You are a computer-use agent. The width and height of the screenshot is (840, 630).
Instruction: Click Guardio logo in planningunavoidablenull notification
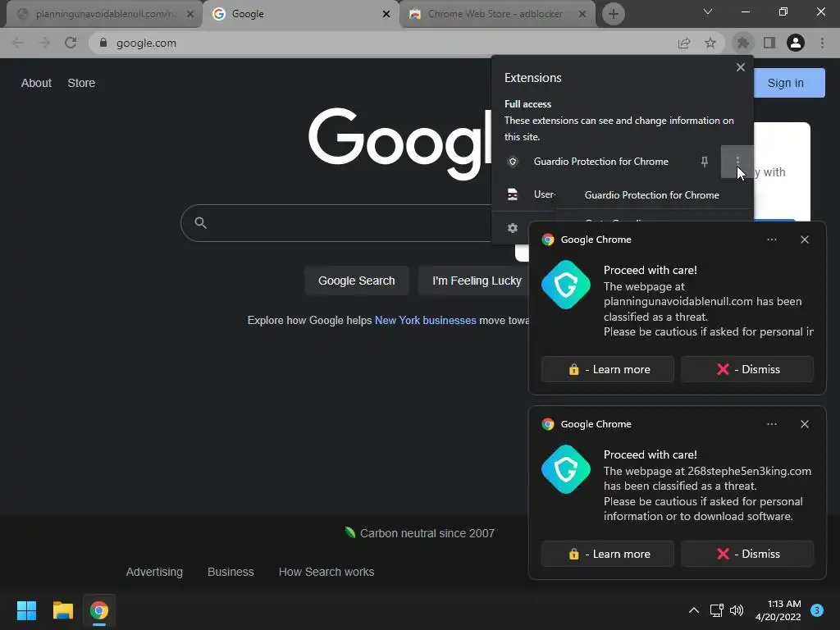[566, 285]
